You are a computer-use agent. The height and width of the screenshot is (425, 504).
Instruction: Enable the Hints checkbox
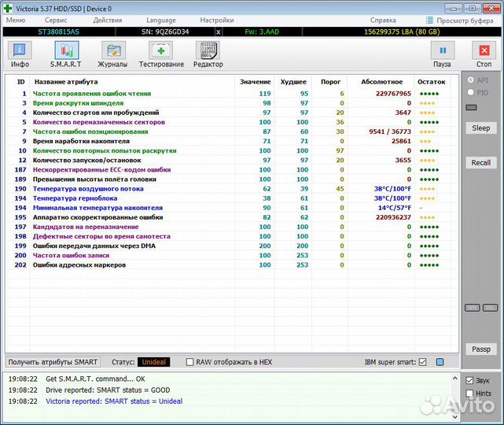pos(469,394)
